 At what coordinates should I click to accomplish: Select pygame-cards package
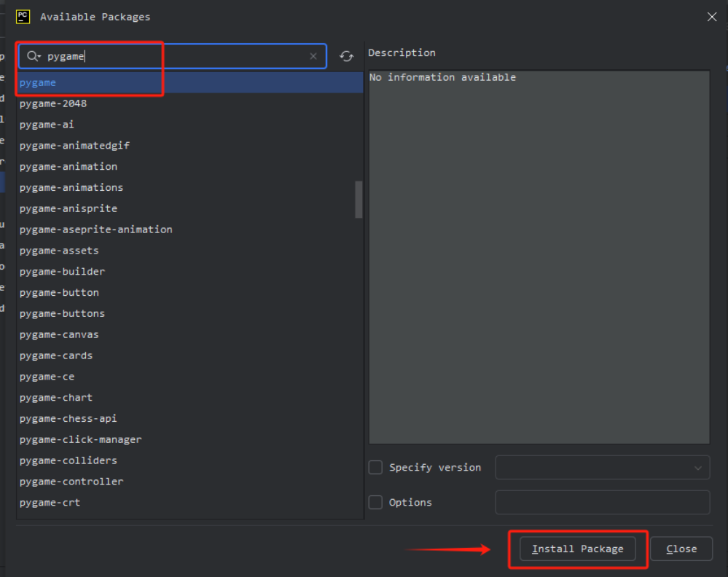click(190, 356)
